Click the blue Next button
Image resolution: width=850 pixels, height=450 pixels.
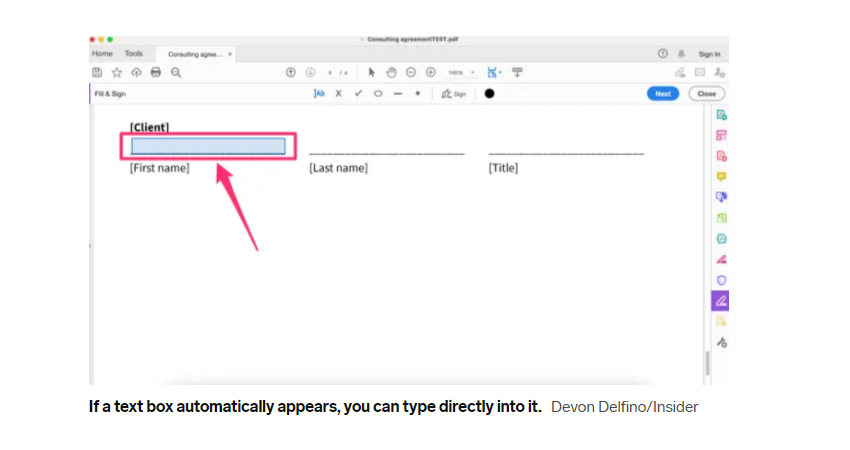(663, 94)
